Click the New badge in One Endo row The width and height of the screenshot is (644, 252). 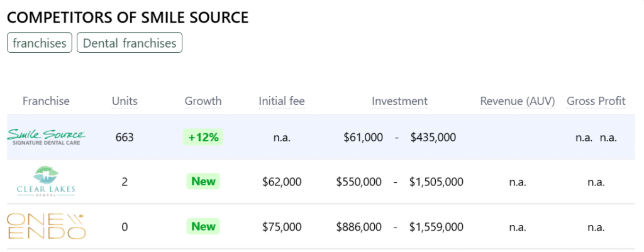[203, 226]
